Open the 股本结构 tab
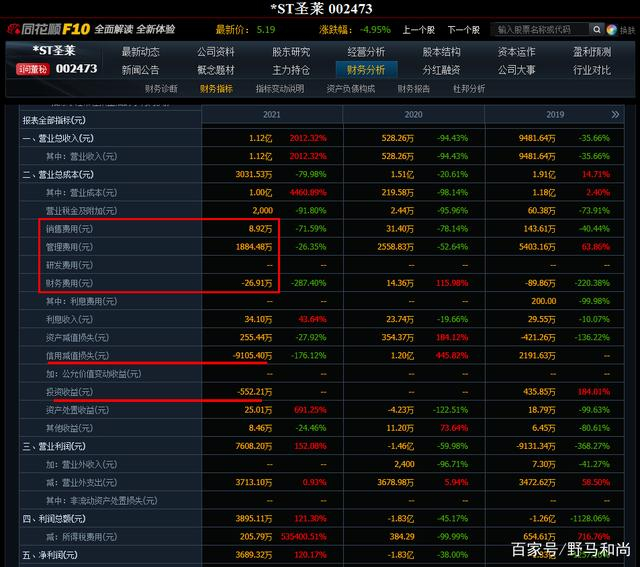 click(x=441, y=52)
